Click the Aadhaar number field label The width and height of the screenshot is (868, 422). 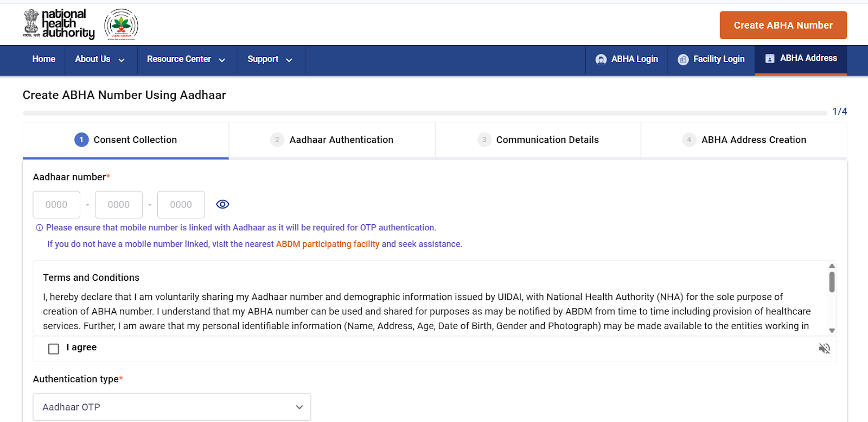[x=72, y=177]
